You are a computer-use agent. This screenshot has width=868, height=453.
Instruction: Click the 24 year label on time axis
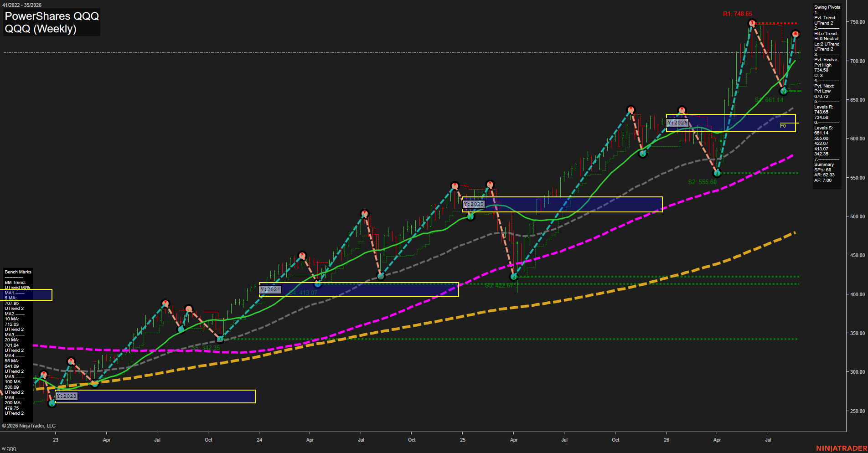(x=259, y=440)
